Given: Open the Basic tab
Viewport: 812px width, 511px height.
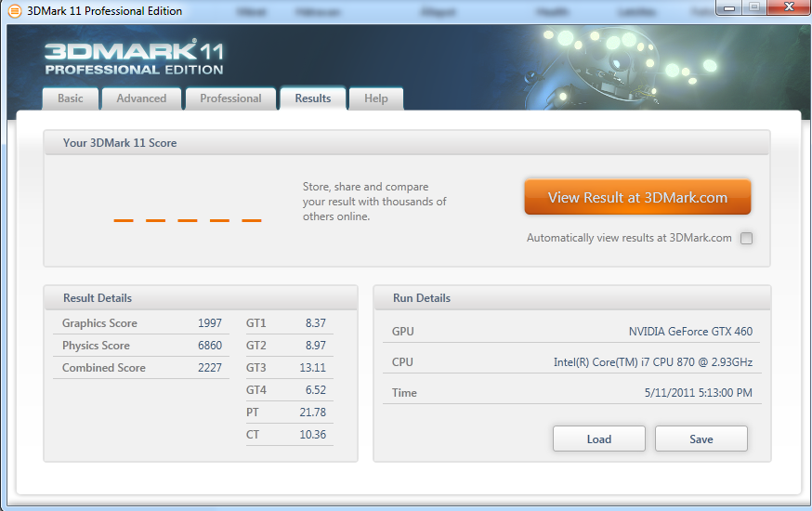Looking at the screenshot, I should 70,98.
